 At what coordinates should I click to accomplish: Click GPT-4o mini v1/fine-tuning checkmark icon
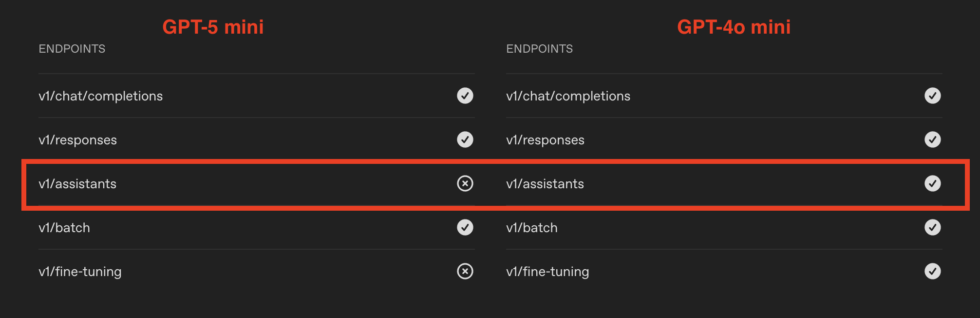pos(933,271)
